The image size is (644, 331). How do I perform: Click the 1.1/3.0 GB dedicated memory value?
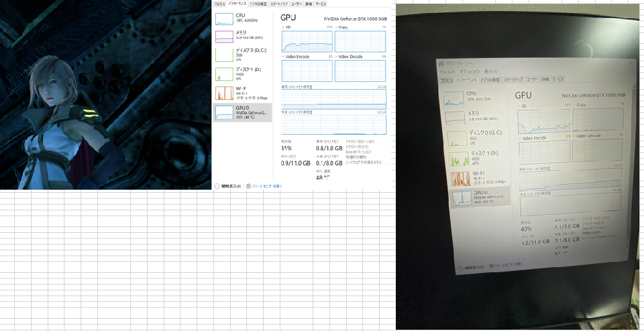[x=567, y=226]
